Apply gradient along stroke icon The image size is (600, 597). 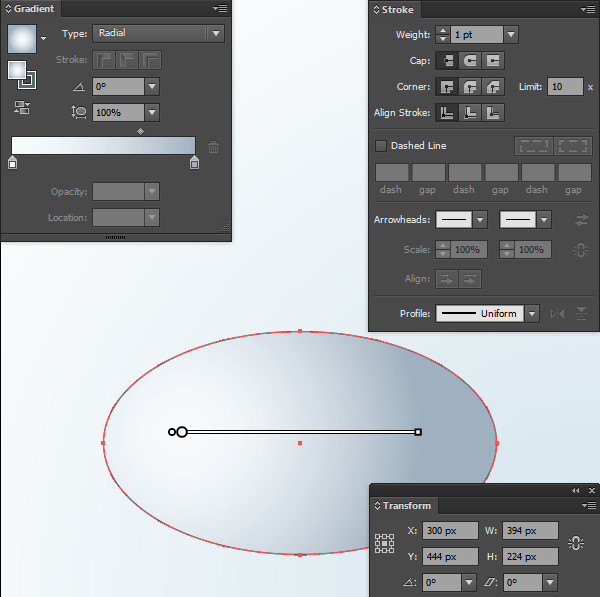[127, 60]
